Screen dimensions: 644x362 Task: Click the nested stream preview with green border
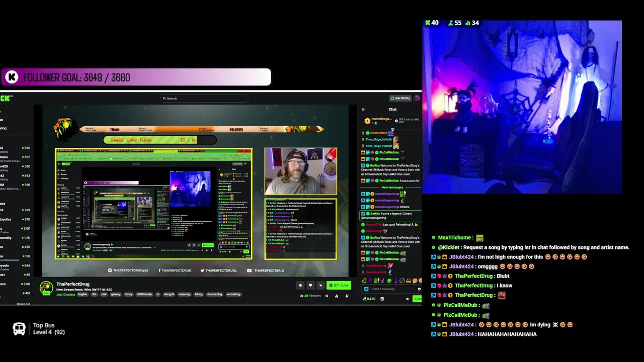click(153, 204)
